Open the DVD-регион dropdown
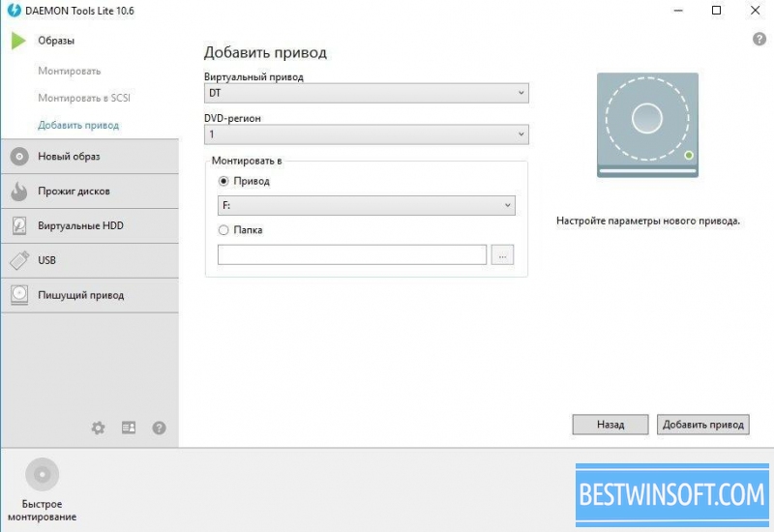 pos(367,134)
